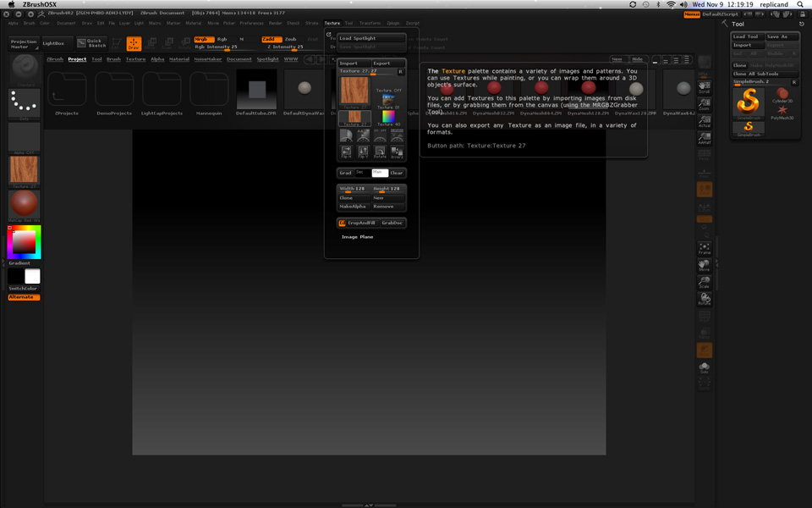
Task: Click the Flip V texture icon
Action: click(363, 152)
